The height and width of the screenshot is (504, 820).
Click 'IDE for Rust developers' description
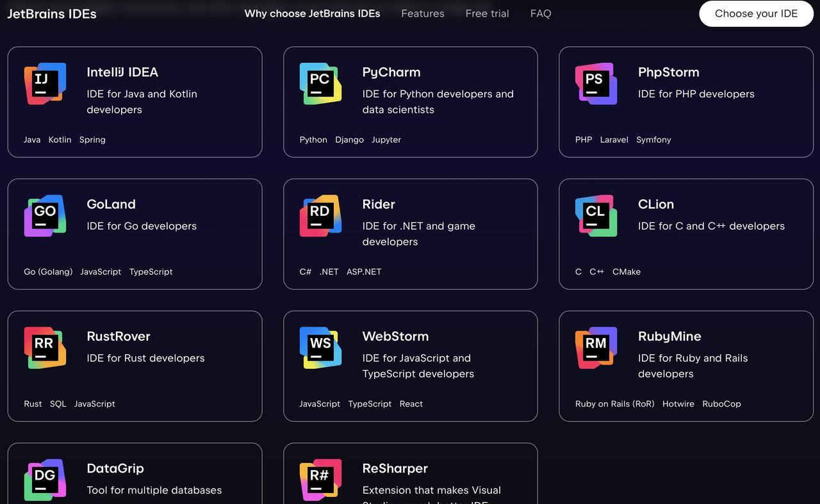pos(146,358)
